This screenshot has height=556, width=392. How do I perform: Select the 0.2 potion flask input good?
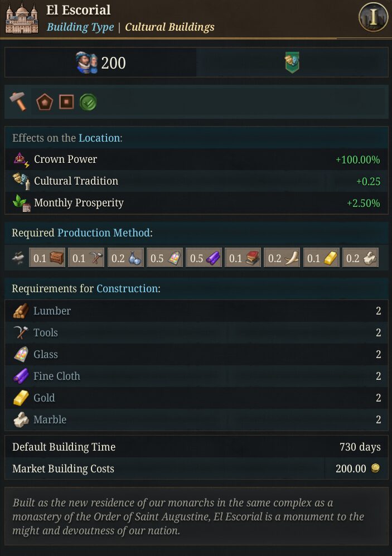125,258
